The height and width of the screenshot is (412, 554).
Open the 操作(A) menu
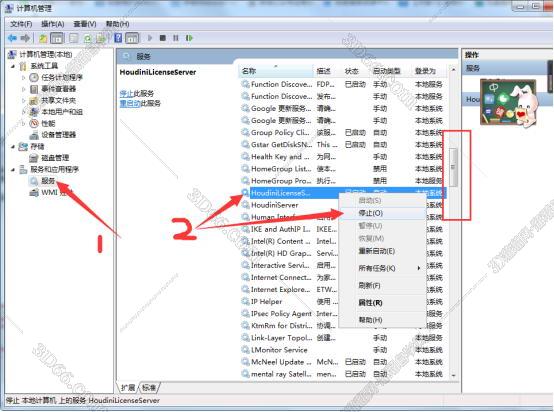click(x=53, y=24)
